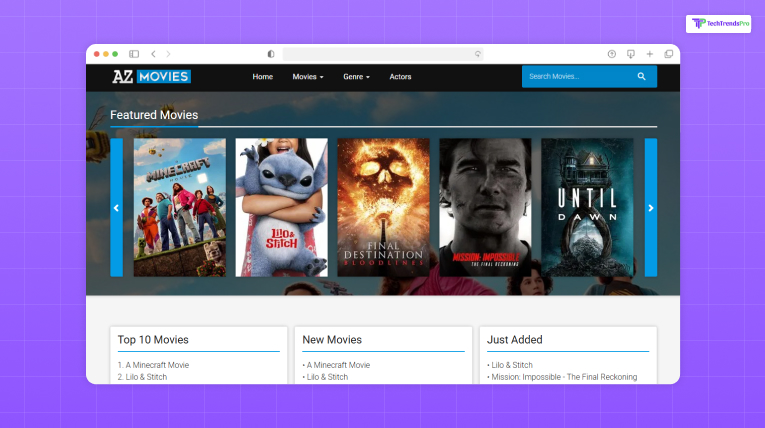
Task: Reload the page using the refresh icon
Action: [x=478, y=54]
